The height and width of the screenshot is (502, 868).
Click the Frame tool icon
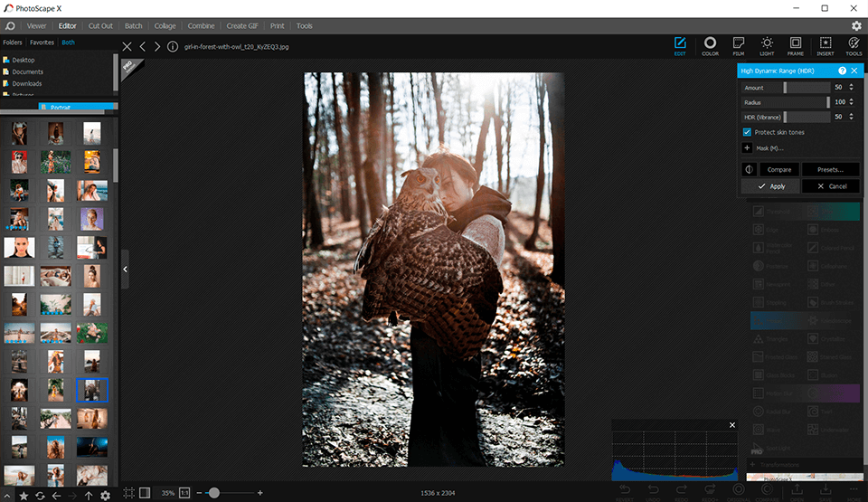click(x=795, y=45)
